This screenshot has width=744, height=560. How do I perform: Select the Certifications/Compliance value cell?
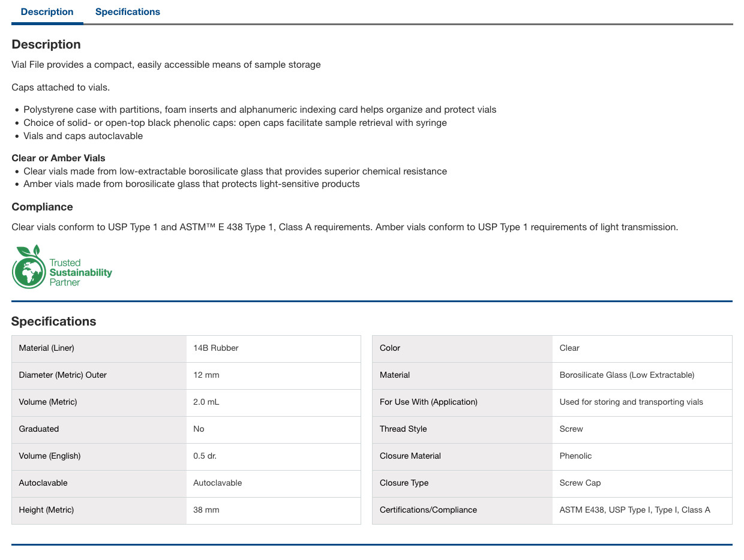(642, 510)
